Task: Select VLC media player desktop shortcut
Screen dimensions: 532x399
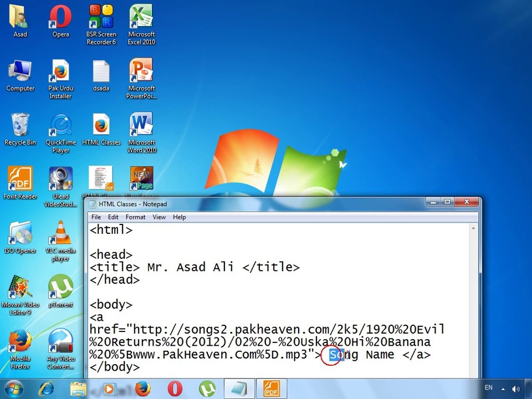Action: (x=60, y=233)
